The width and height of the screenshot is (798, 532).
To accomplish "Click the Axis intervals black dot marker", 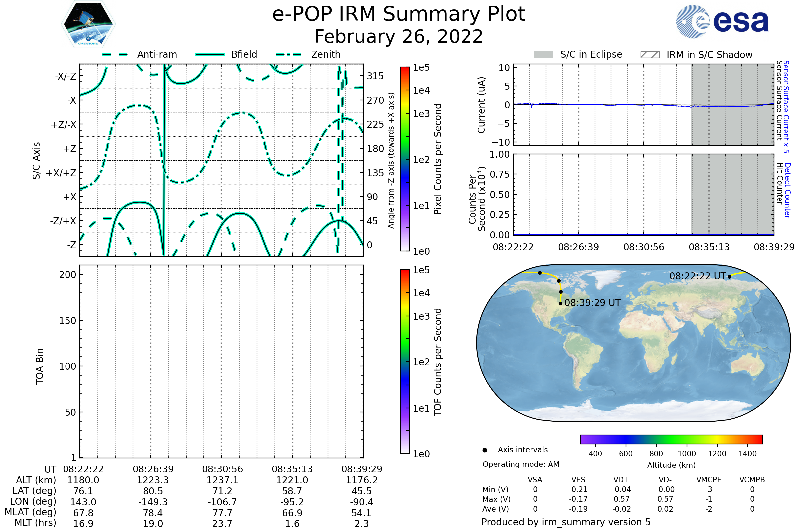I will click(485, 450).
